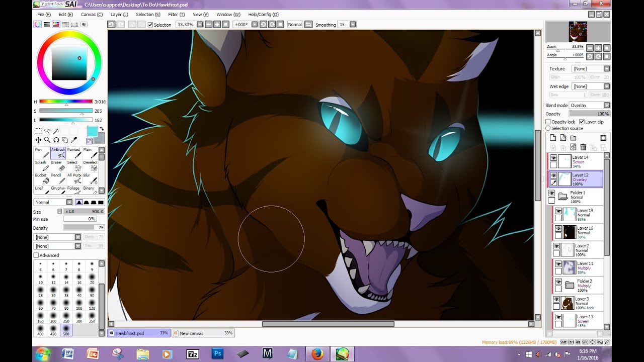Select the Blur tool
The image size is (644, 362).
(x=90, y=179)
